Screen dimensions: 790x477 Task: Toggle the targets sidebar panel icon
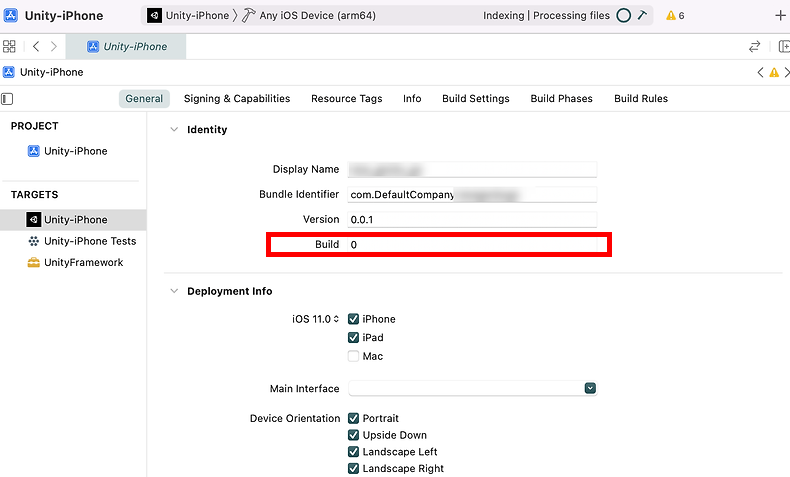tap(7, 99)
